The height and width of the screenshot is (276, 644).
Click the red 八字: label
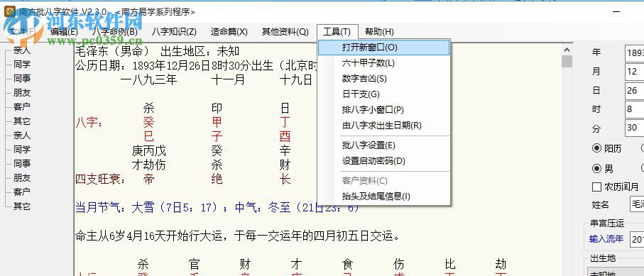pyautogui.click(x=89, y=123)
